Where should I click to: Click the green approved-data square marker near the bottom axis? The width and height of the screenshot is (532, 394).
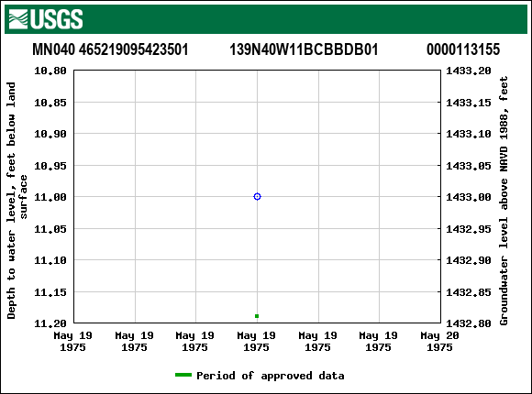257,316
